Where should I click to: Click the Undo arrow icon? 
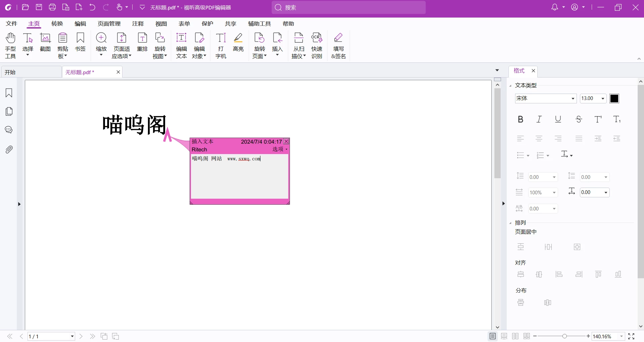point(92,7)
